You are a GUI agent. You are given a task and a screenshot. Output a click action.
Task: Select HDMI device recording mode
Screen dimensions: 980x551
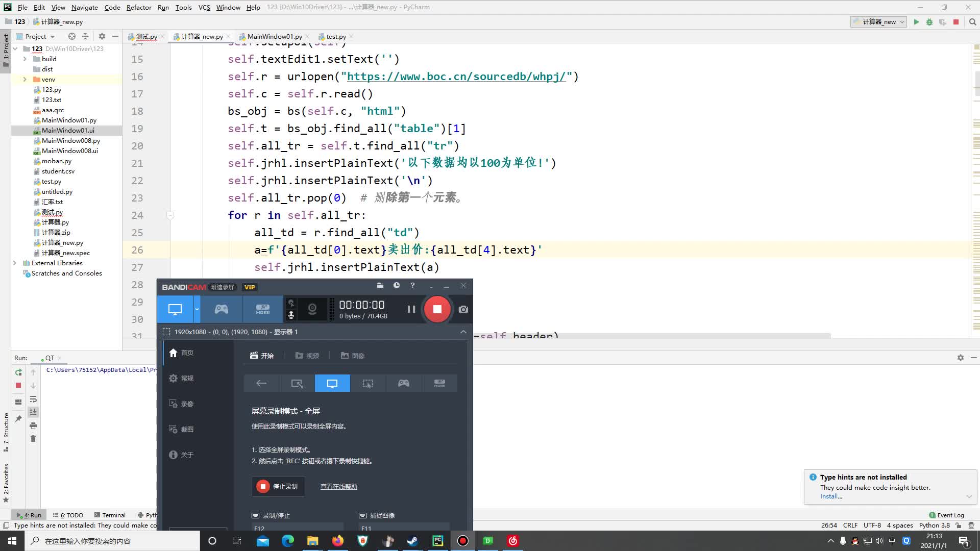(x=262, y=309)
